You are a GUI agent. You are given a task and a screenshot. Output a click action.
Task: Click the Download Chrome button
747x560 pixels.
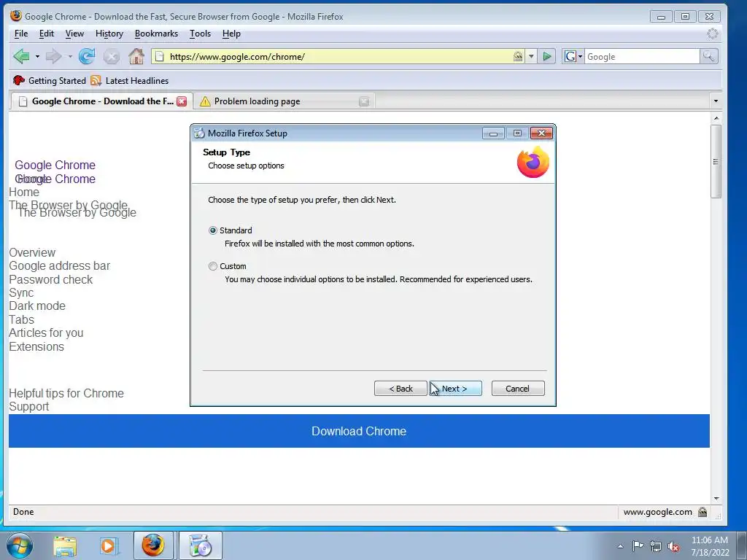click(x=359, y=431)
